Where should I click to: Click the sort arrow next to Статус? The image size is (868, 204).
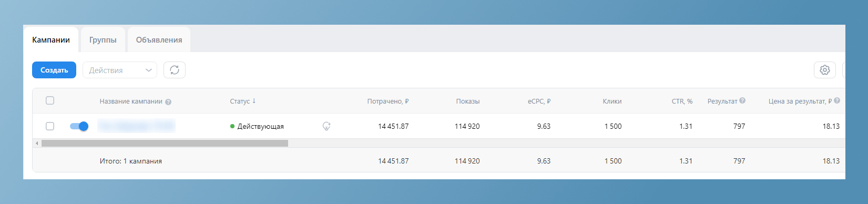(254, 101)
